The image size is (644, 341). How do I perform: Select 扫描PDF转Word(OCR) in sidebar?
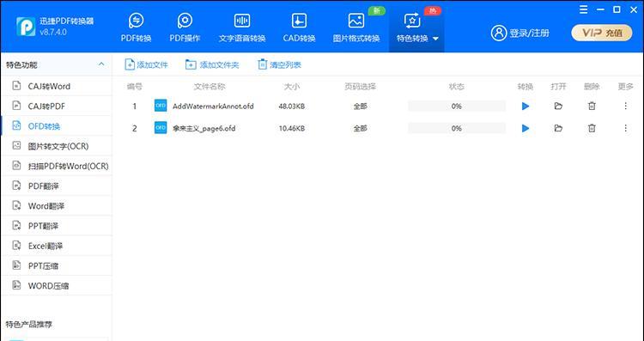[57, 166]
